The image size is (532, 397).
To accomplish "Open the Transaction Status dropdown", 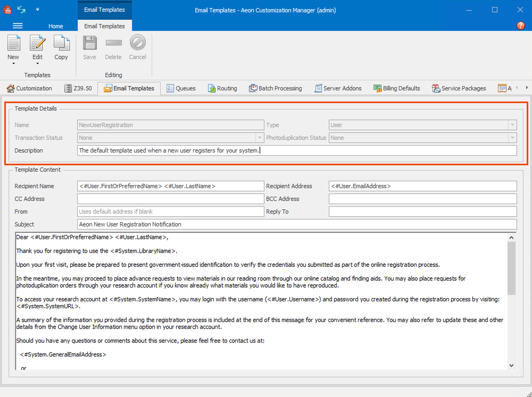I will pos(260,138).
